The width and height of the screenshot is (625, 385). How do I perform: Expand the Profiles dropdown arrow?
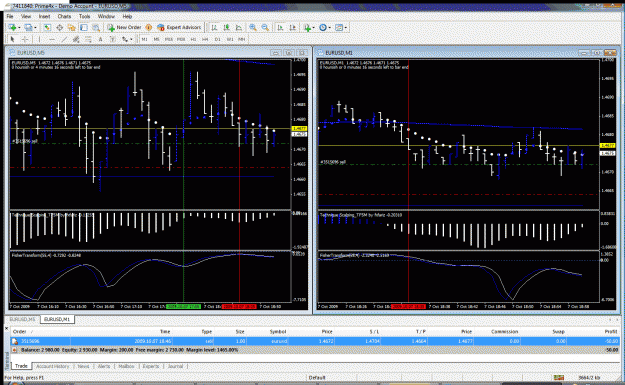[x=35, y=28]
